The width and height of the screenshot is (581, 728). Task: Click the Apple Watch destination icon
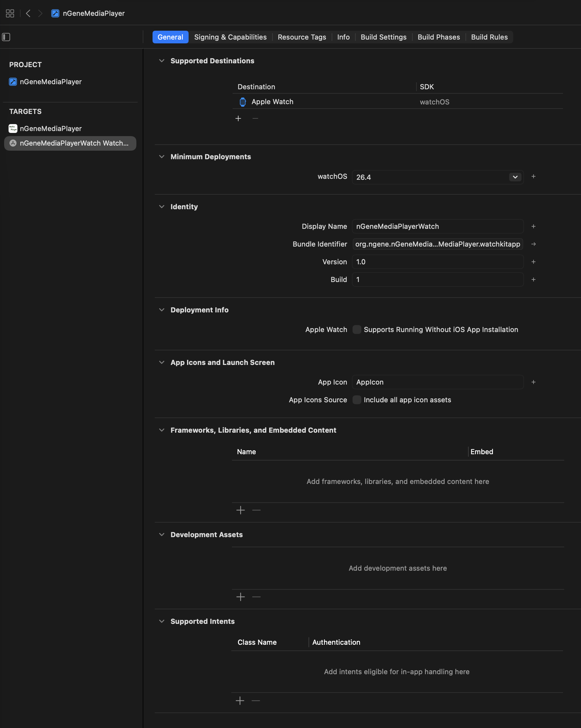coord(243,102)
